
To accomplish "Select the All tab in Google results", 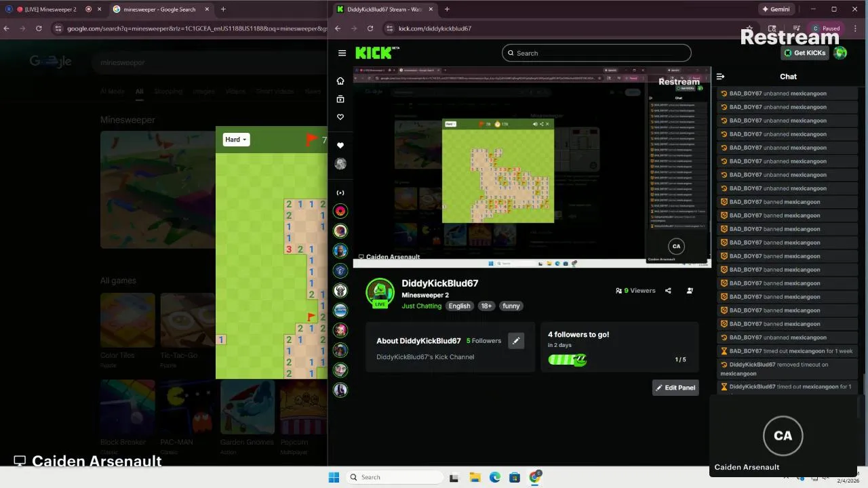I will (139, 91).
